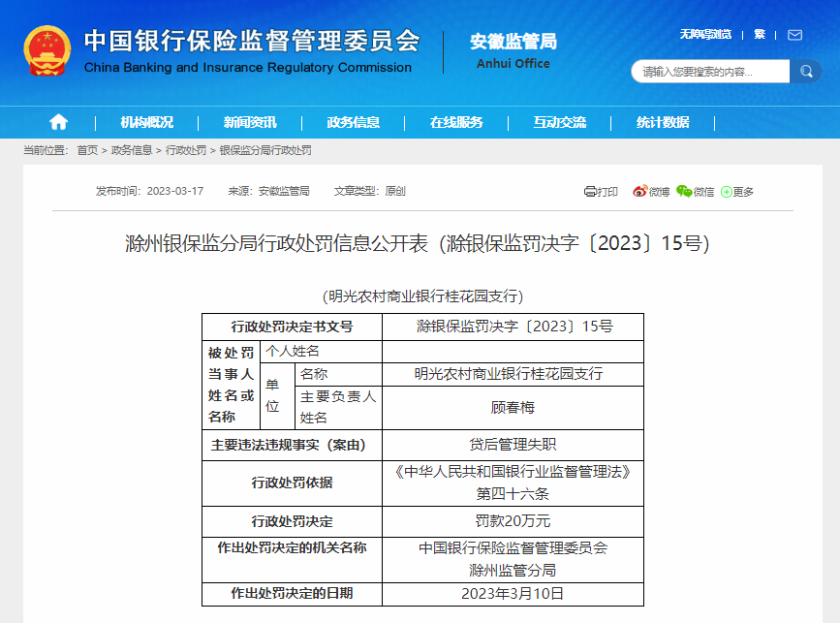Click subtitle (明光农村商业银行桂花园支行)
840x623 pixels.
click(x=422, y=296)
